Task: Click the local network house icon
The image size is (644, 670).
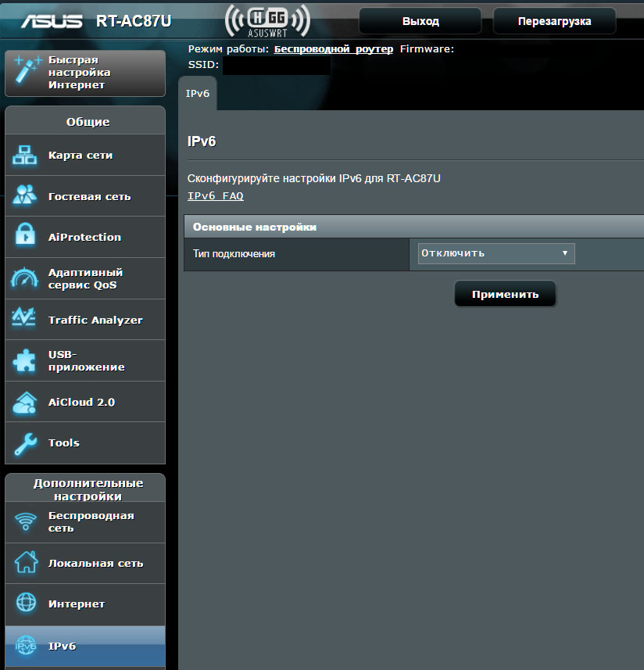Action: pyautogui.click(x=26, y=563)
